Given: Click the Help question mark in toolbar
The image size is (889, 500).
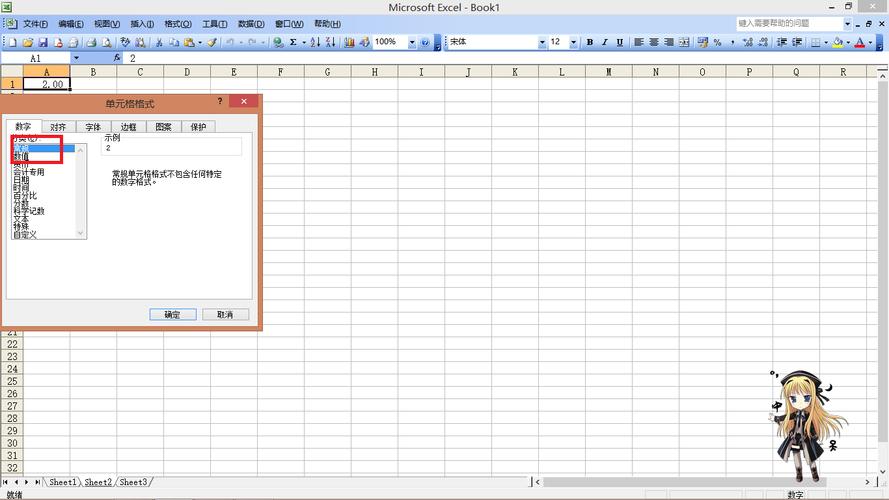Looking at the screenshot, I should (425, 43).
